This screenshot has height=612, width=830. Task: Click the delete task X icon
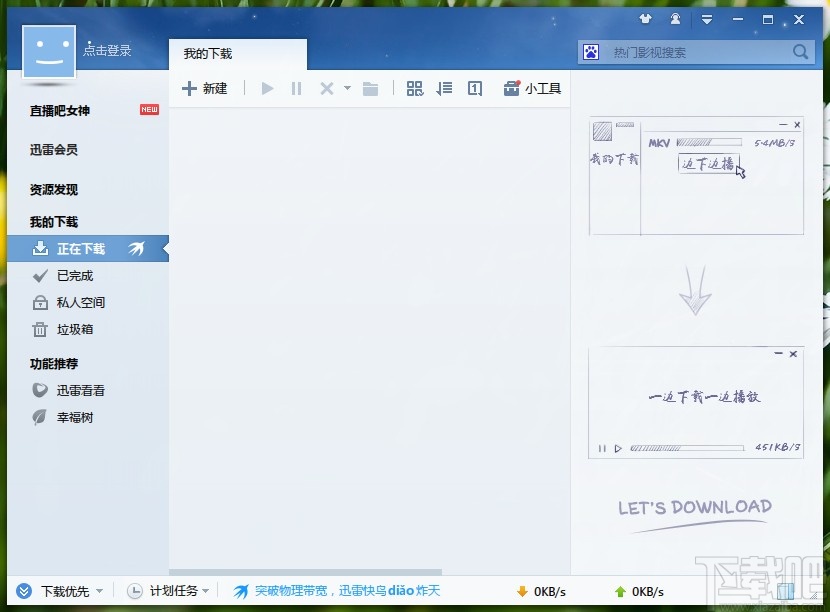coord(327,88)
